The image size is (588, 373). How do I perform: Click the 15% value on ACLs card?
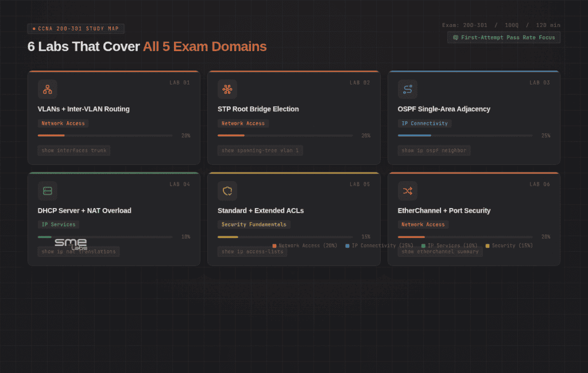366,237
